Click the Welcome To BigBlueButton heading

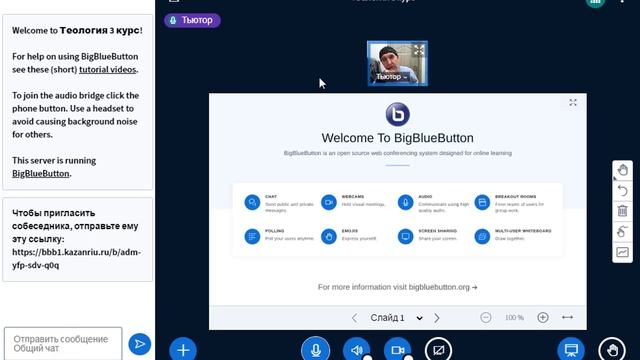pyautogui.click(x=398, y=138)
